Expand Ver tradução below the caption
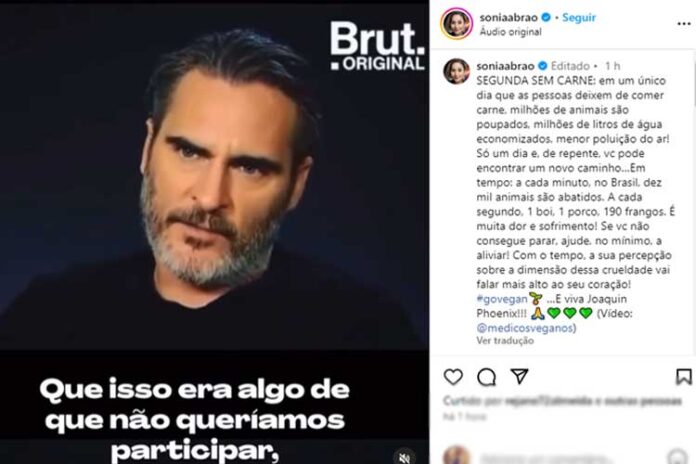The width and height of the screenshot is (696, 464). pos(505,341)
